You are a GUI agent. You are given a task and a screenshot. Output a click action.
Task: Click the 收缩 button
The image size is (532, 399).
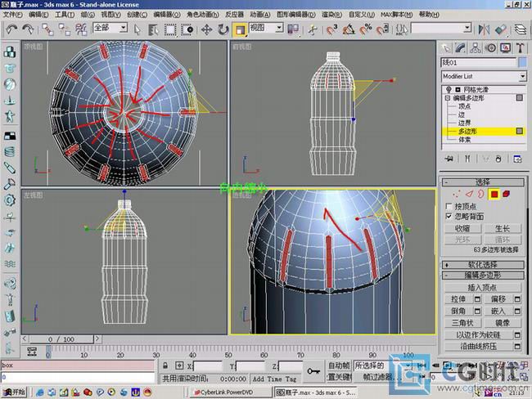(x=462, y=228)
